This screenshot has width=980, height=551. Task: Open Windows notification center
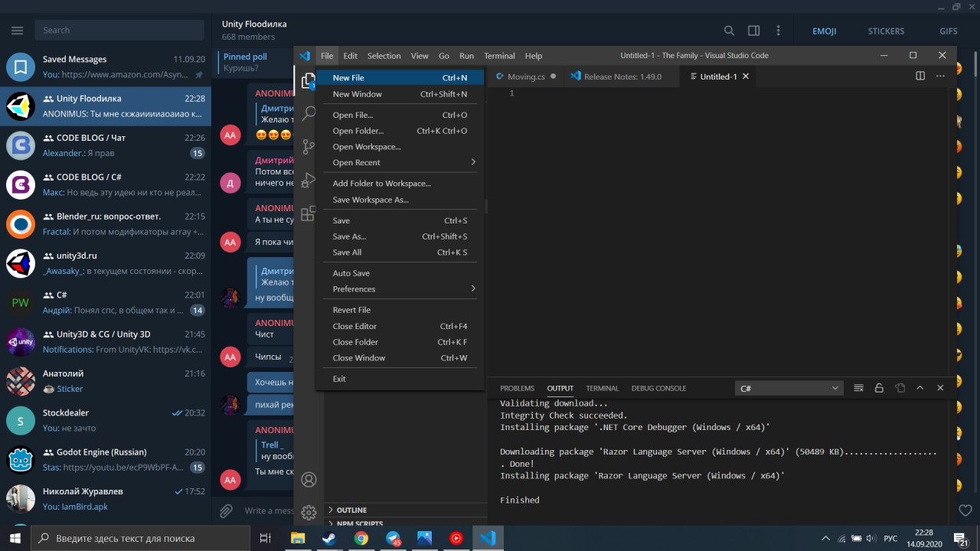point(962,538)
